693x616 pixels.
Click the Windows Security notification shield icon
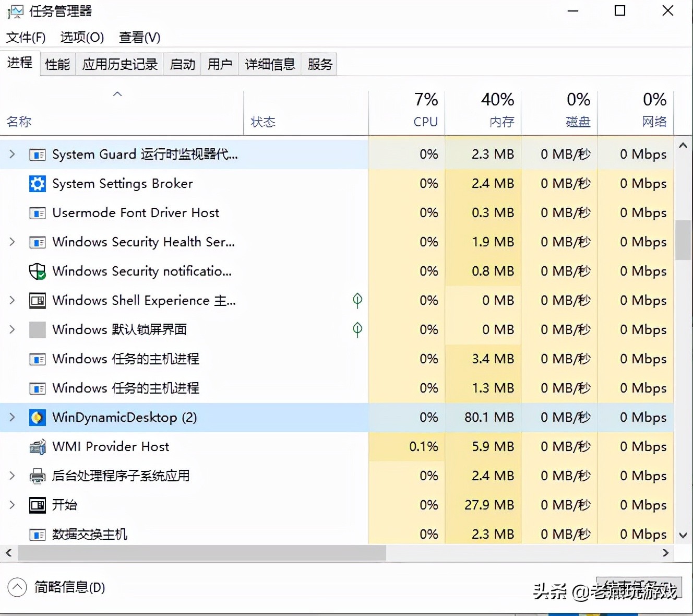37,271
